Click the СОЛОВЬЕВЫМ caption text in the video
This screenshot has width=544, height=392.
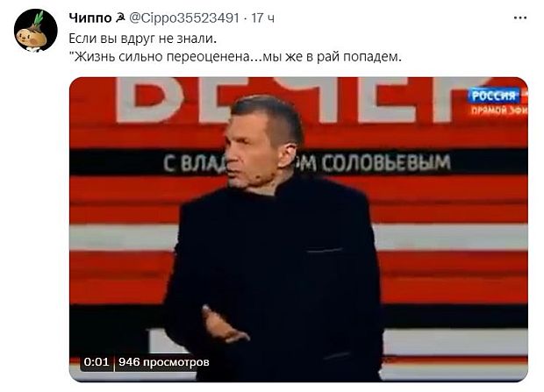[386, 163]
